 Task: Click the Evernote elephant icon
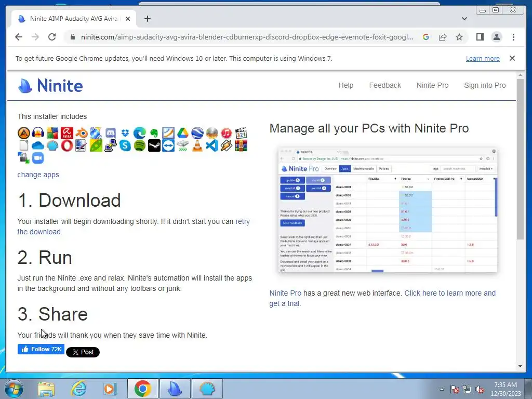pyautogui.click(x=154, y=133)
